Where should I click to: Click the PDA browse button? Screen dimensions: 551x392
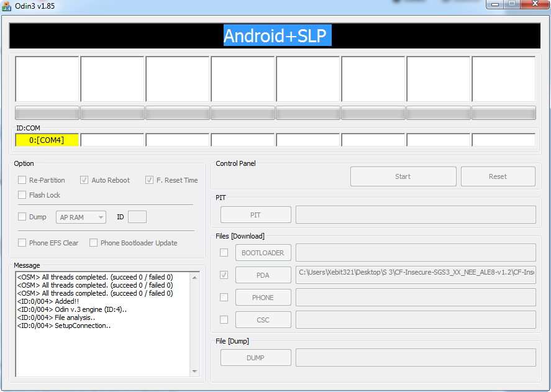coord(263,275)
